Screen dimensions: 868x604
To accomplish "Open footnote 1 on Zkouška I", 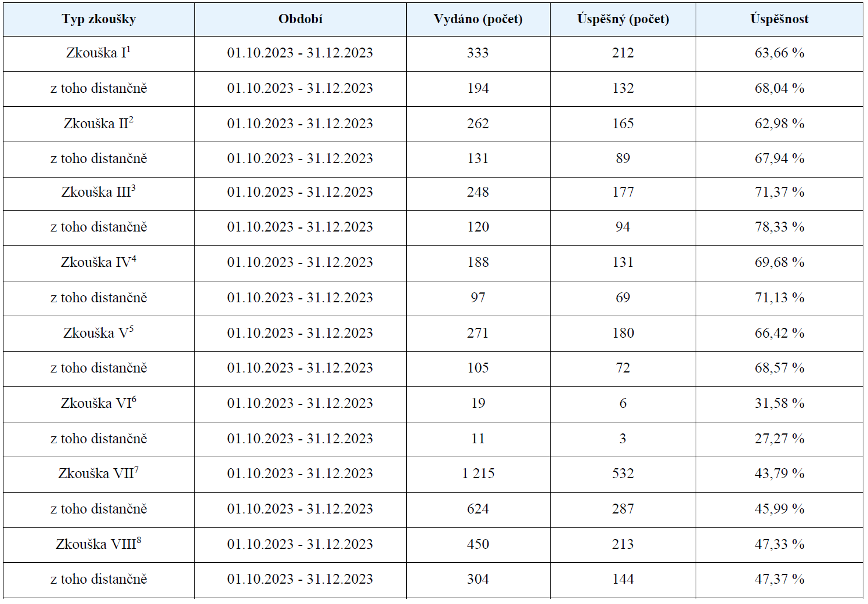I will 129,49.
